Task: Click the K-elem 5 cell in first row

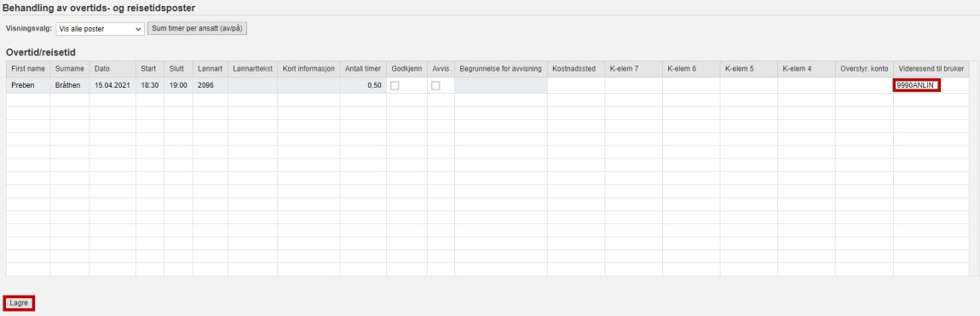Action: [748, 85]
